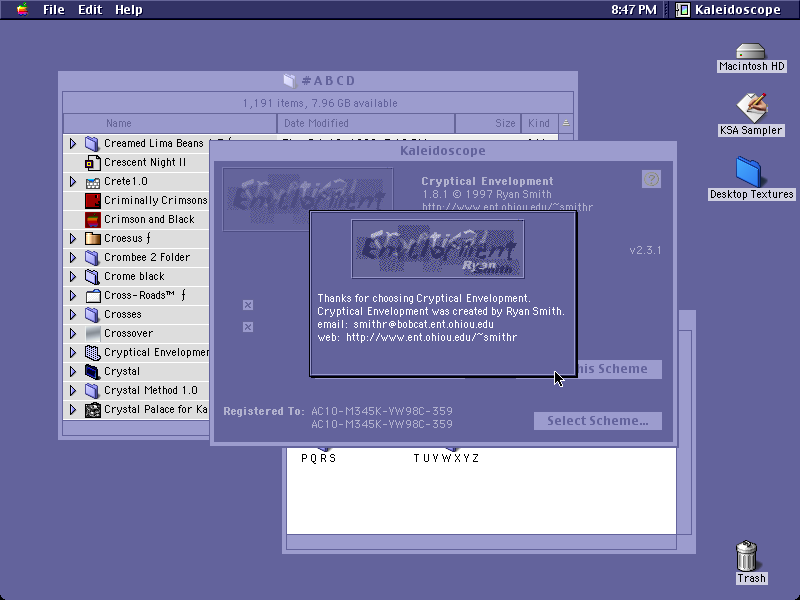Click the Kaleidoscope window title bar
Screen dimensions: 800x600
(443, 151)
